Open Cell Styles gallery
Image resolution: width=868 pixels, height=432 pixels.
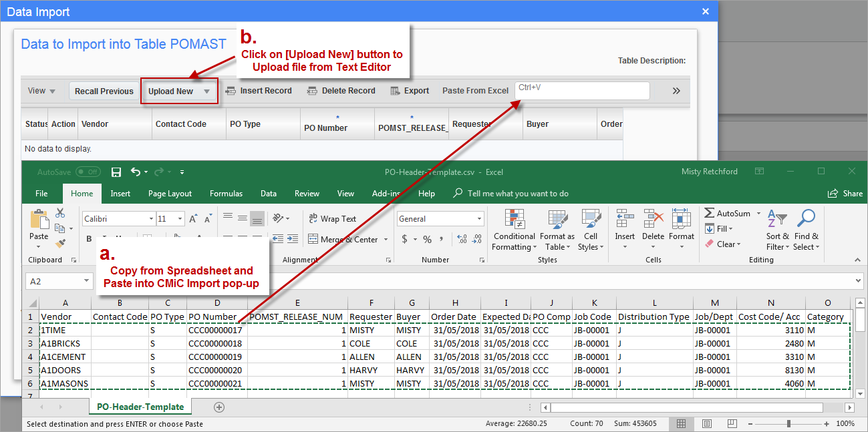[x=591, y=230]
